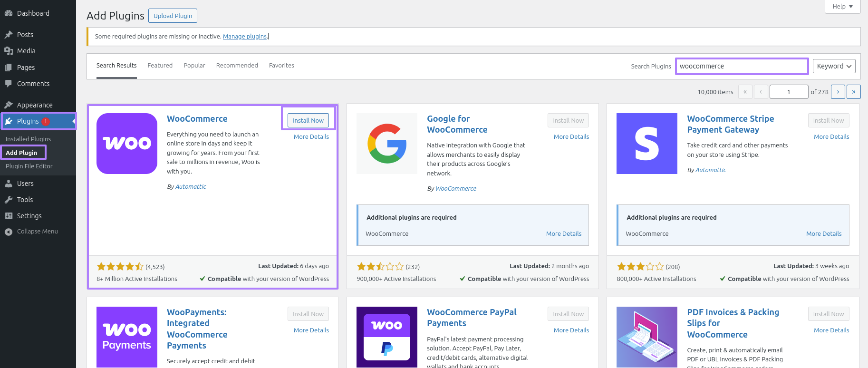868x368 pixels.
Task: Click the Appearance menu label
Action: click(x=35, y=105)
